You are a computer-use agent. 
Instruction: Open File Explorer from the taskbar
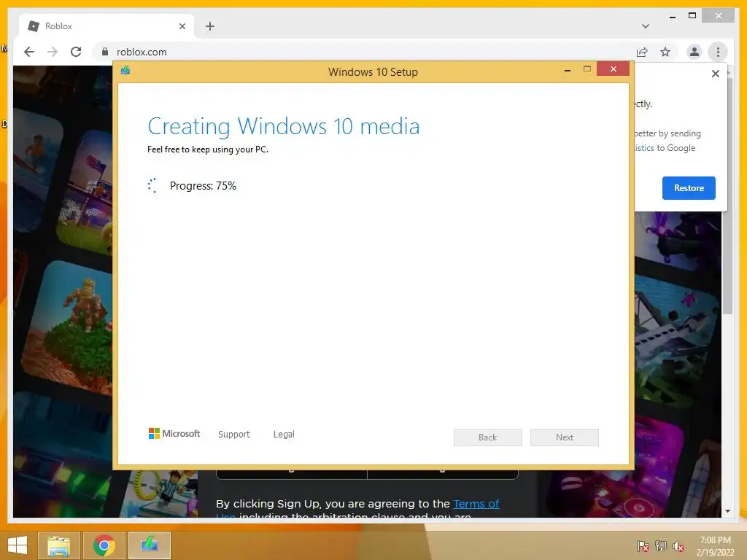tap(59, 545)
